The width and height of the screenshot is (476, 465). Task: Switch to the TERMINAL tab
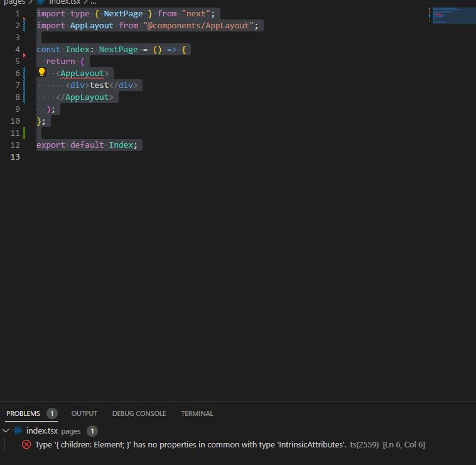pos(197,413)
